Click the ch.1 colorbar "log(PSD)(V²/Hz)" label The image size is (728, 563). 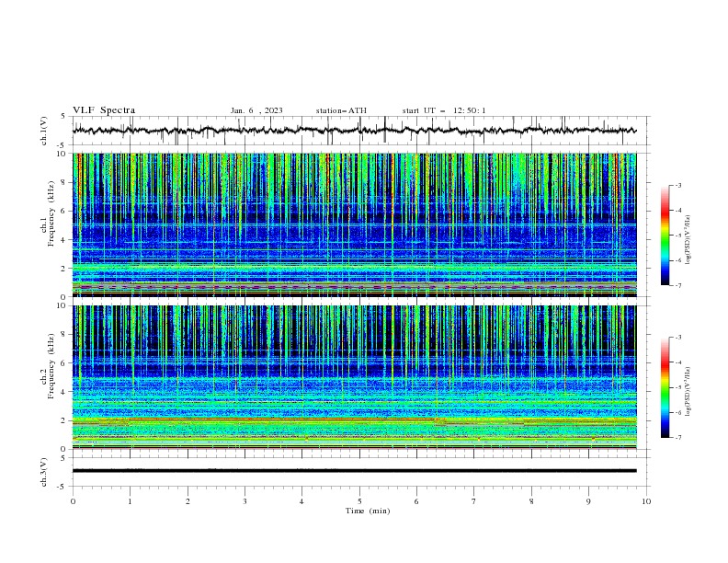click(x=688, y=240)
